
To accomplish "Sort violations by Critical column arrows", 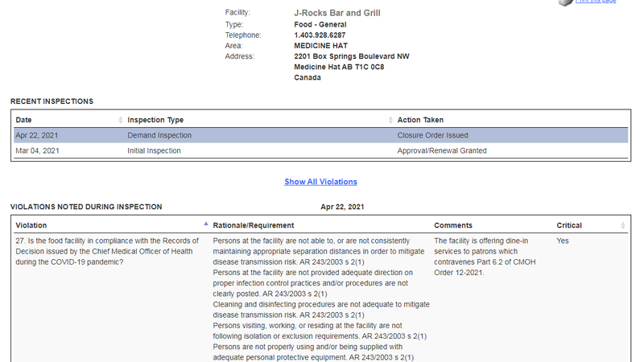I will tap(622, 225).
